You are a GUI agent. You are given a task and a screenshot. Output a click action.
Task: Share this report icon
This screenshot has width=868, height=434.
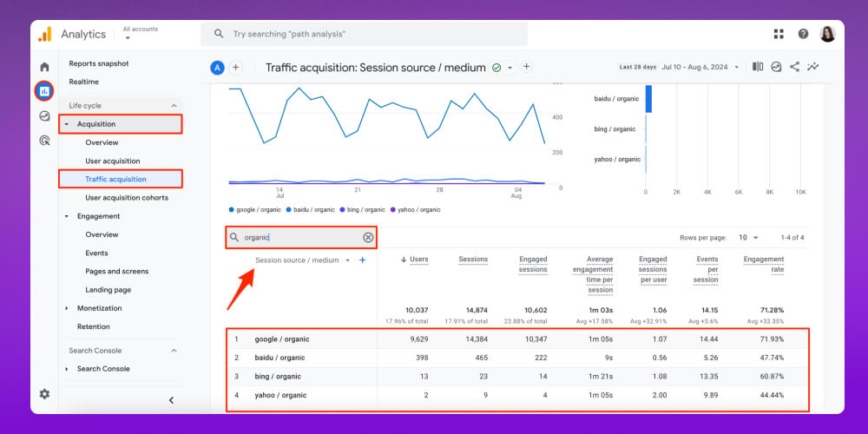point(794,67)
